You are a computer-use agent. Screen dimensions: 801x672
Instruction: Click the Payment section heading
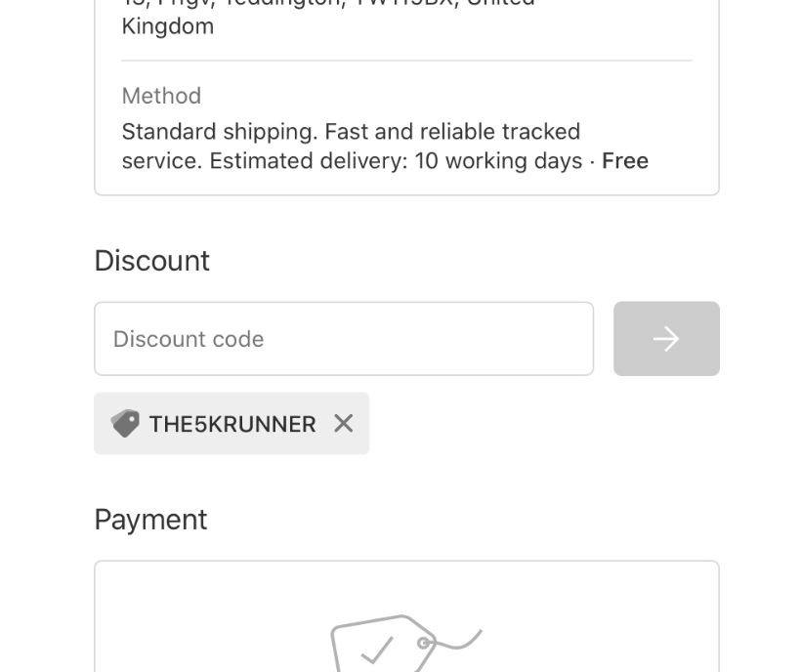[150, 519]
